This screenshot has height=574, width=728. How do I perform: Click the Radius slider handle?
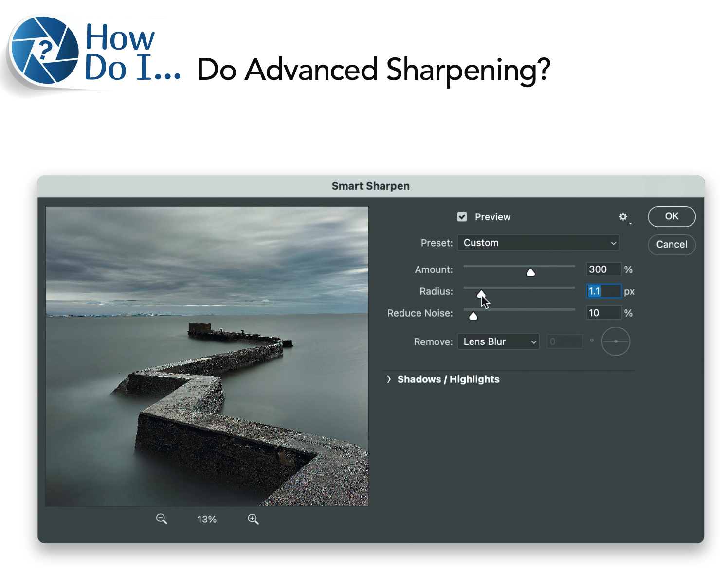click(x=481, y=294)
